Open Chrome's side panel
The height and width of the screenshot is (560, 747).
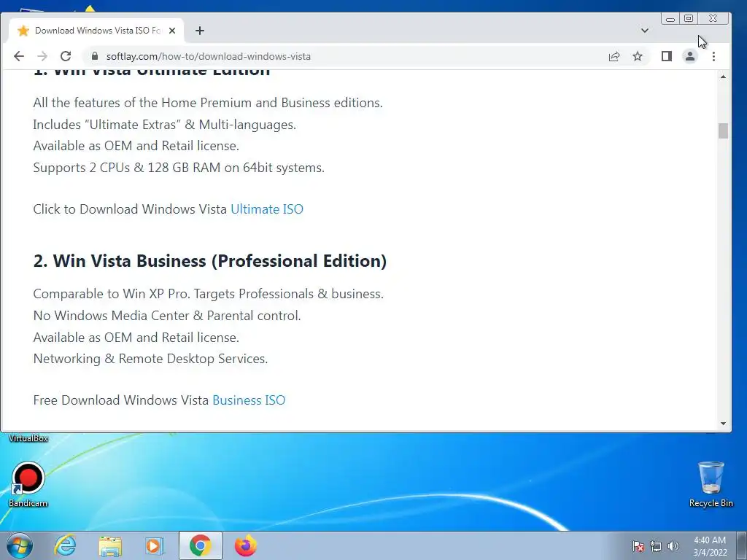667,56
